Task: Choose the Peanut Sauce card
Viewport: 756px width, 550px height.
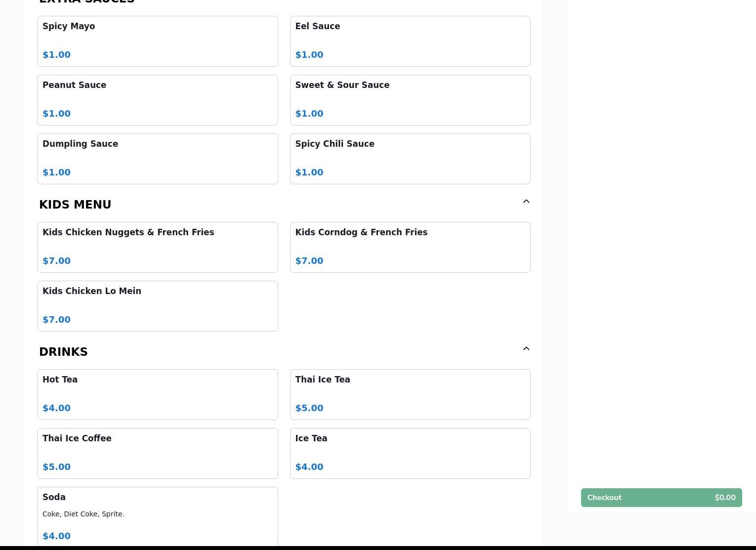Action: click(x=157, y=100)
